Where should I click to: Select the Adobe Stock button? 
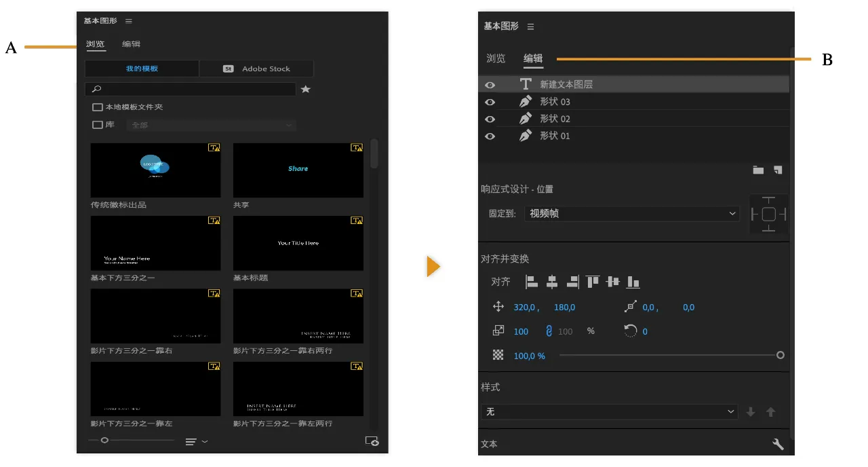point(257,69)
